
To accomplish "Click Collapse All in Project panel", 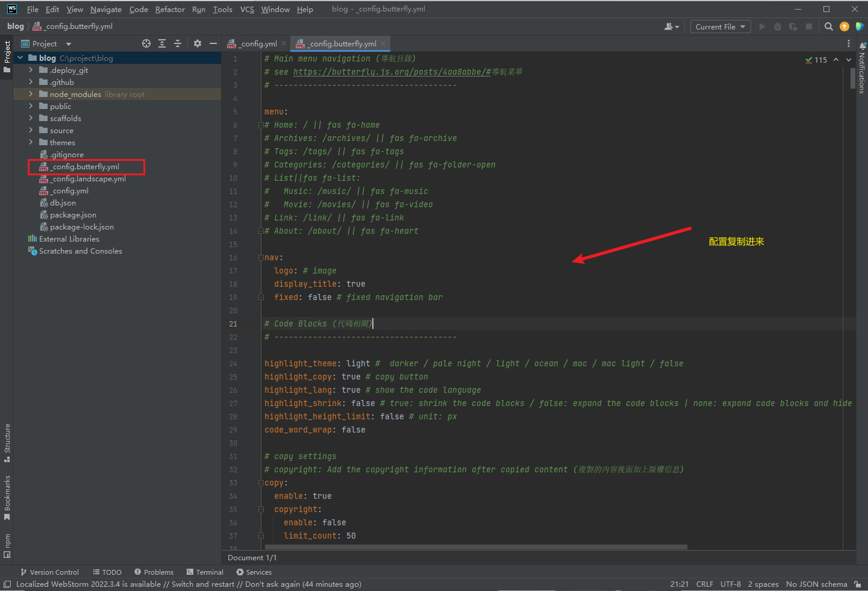I will [x=178, y=43].
